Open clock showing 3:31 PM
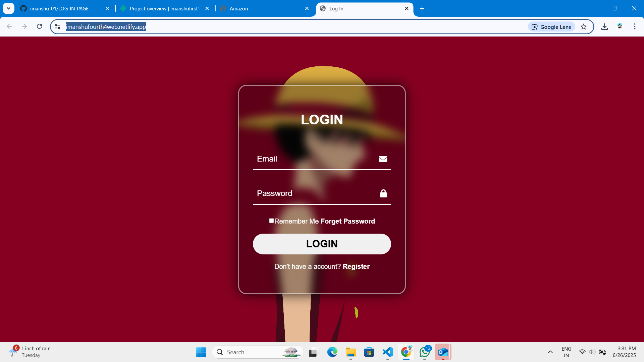The image size is (644, 362). (624, 352)
